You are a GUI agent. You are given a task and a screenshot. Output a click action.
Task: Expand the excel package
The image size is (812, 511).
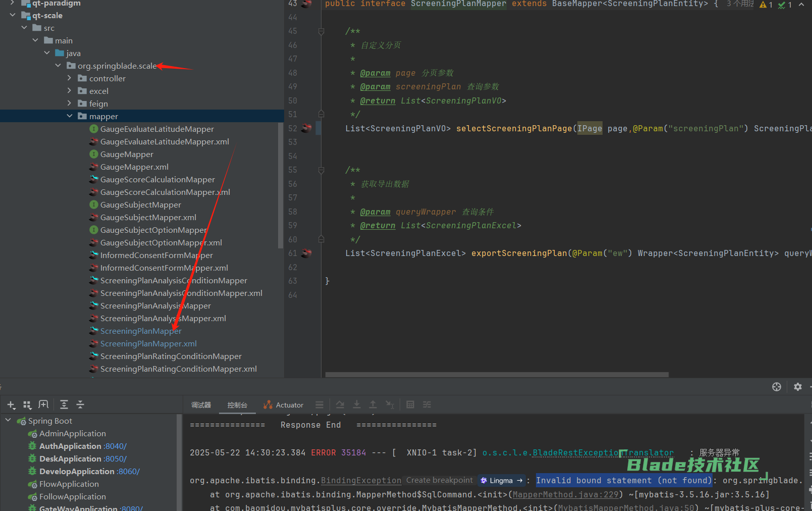coord(70,91)
